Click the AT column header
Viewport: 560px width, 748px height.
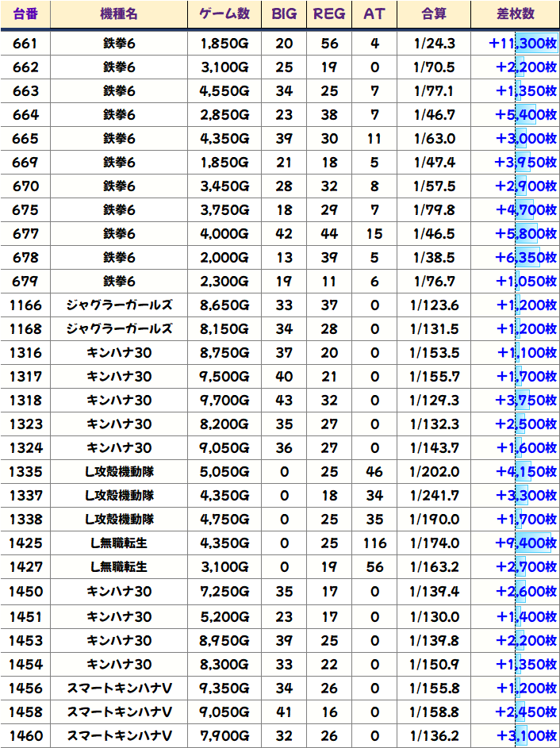tap(374, 14)
